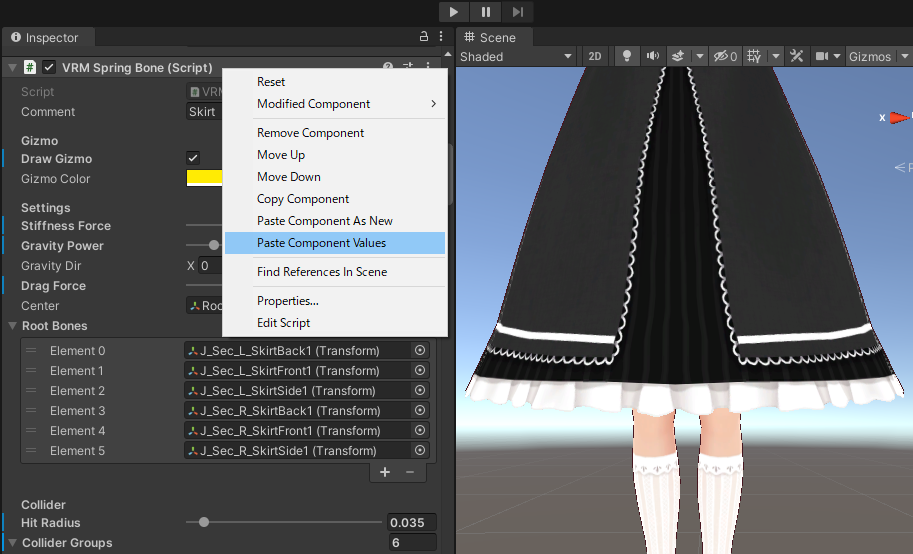The width and height of the screenshot is (913, 554).
Task: Toggle scene audio with the speaker icon
Action: (653, 57)
